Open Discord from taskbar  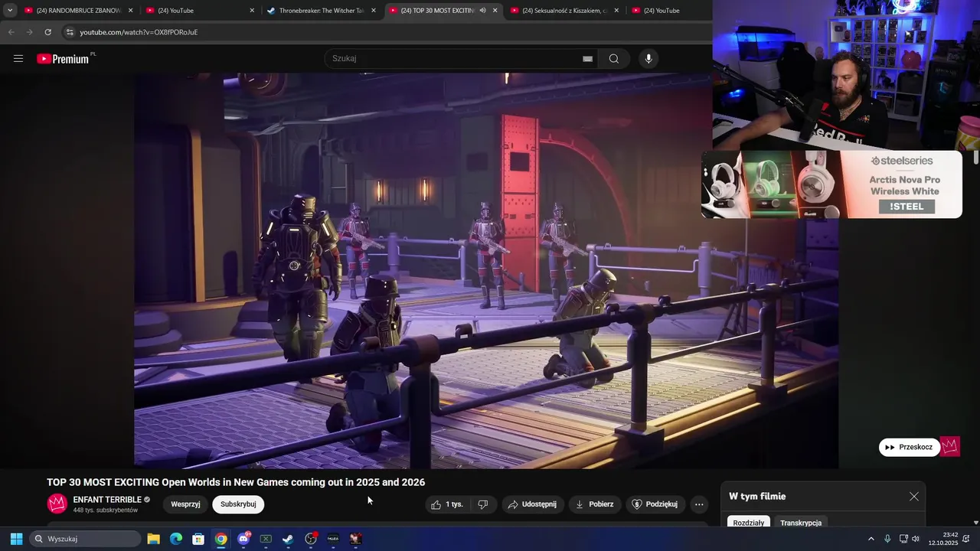click(243, 539)
